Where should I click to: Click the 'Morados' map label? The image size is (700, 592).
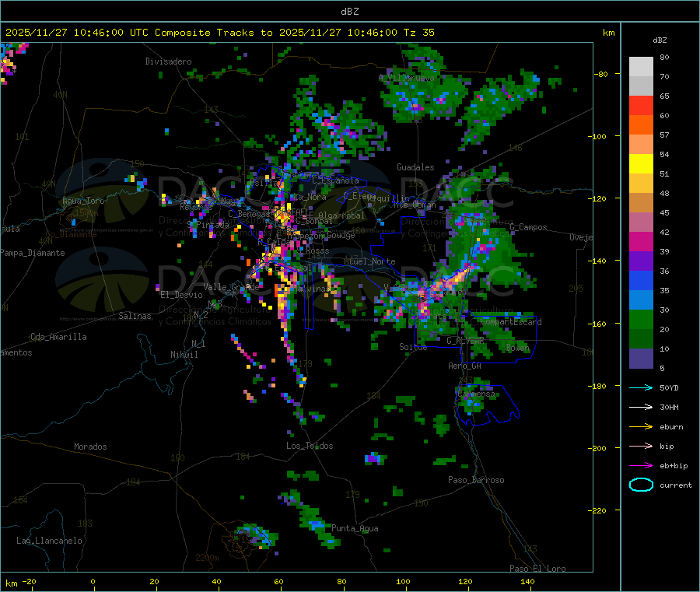pos(90,447)
